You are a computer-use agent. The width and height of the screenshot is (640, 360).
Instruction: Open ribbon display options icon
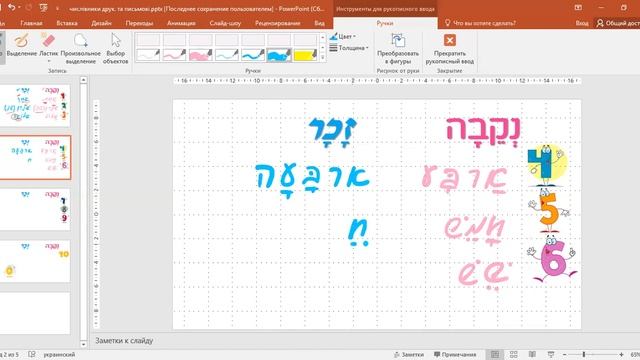coord(578,7)
